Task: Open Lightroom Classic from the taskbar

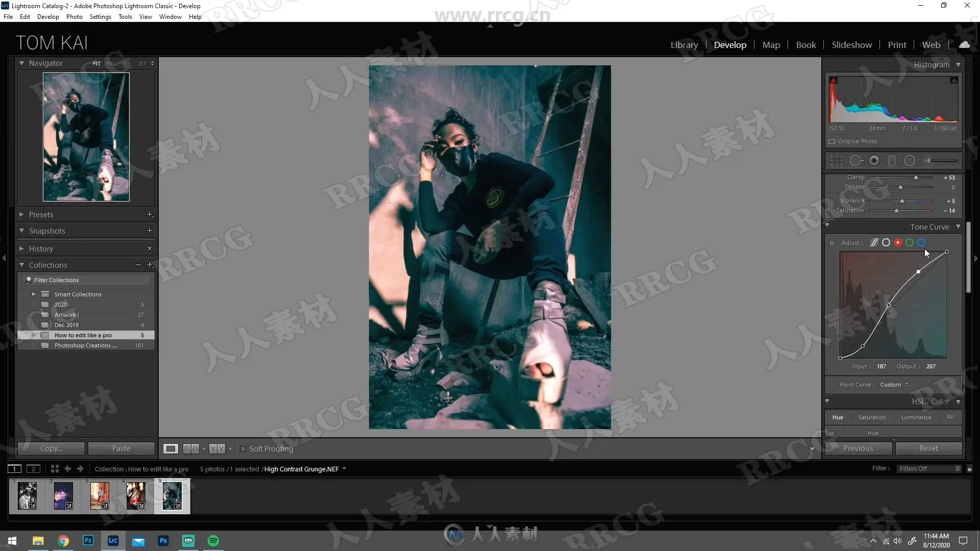Action: point(113,541)
